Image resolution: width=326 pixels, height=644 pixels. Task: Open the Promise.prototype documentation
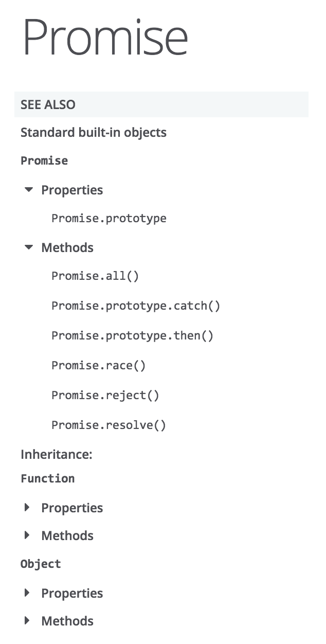click(x=109, y=218)
